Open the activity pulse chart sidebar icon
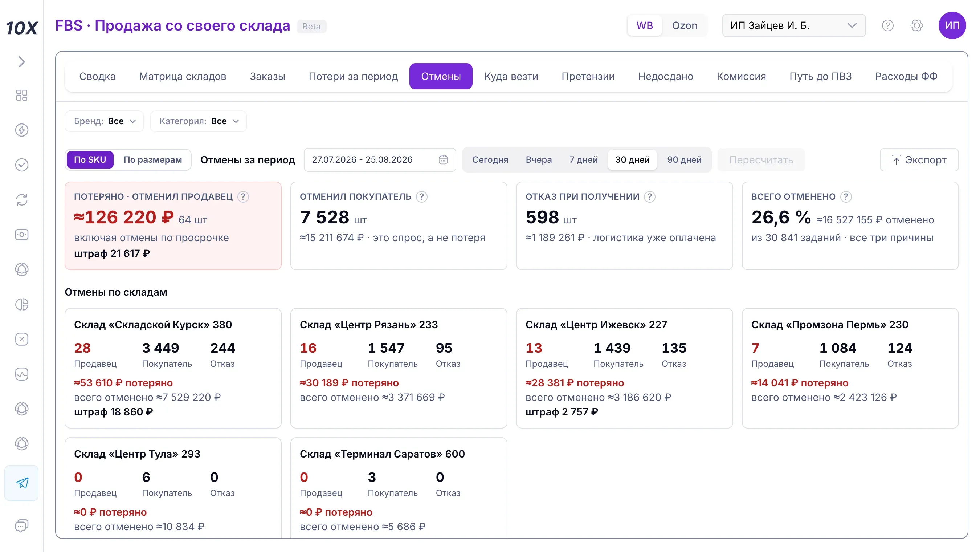The image size is (980, 552). (x=22, y=374)
